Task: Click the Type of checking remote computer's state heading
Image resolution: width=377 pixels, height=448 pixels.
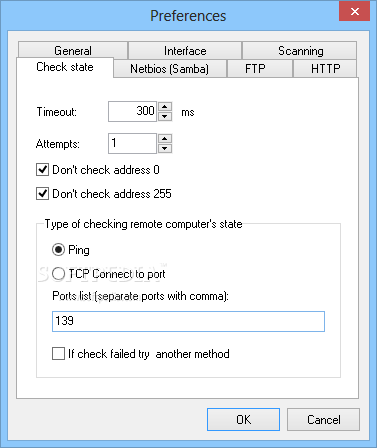Action: coord(144,224)
